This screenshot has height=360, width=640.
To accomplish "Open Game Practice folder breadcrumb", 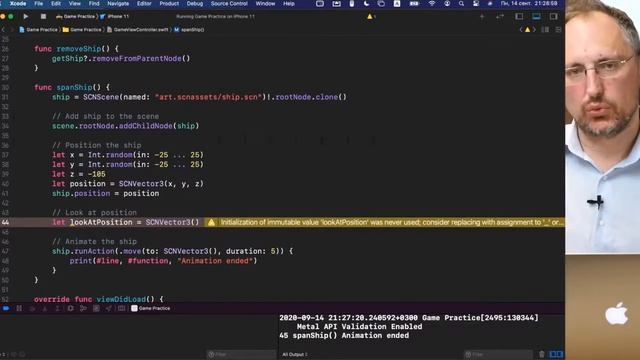I will pos(82,30).
